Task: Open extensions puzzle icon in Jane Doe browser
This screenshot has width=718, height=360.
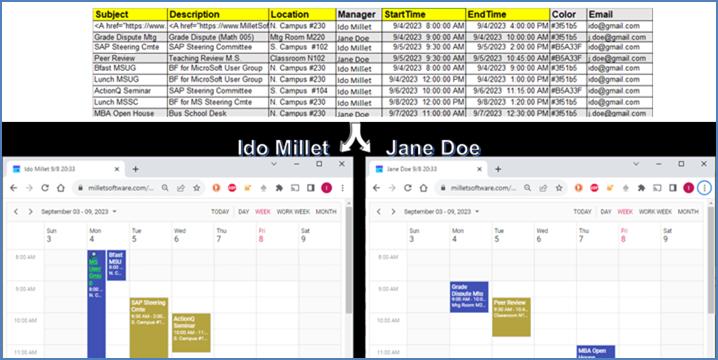Action: 642,188
